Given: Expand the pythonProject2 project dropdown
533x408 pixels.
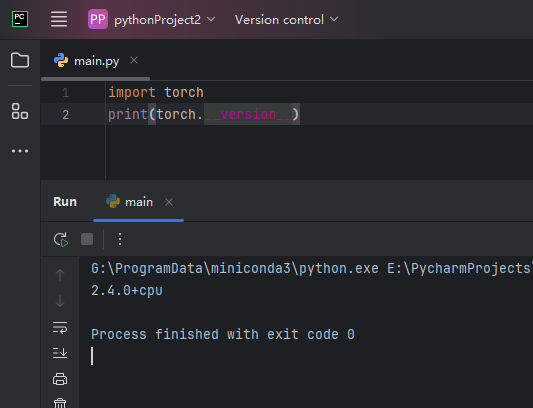Looking at the screenshot, I should pyautogui.click(x=152, y=19).
